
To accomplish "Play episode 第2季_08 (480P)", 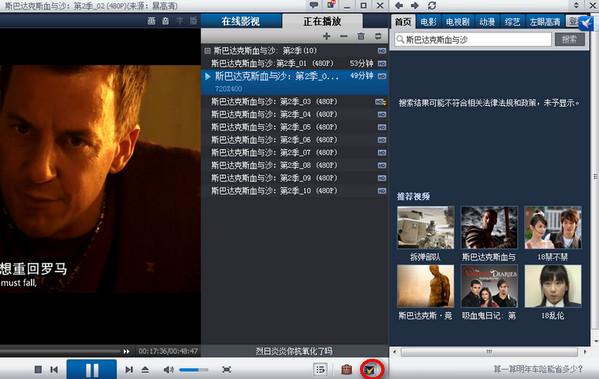I will pos(294,165).
